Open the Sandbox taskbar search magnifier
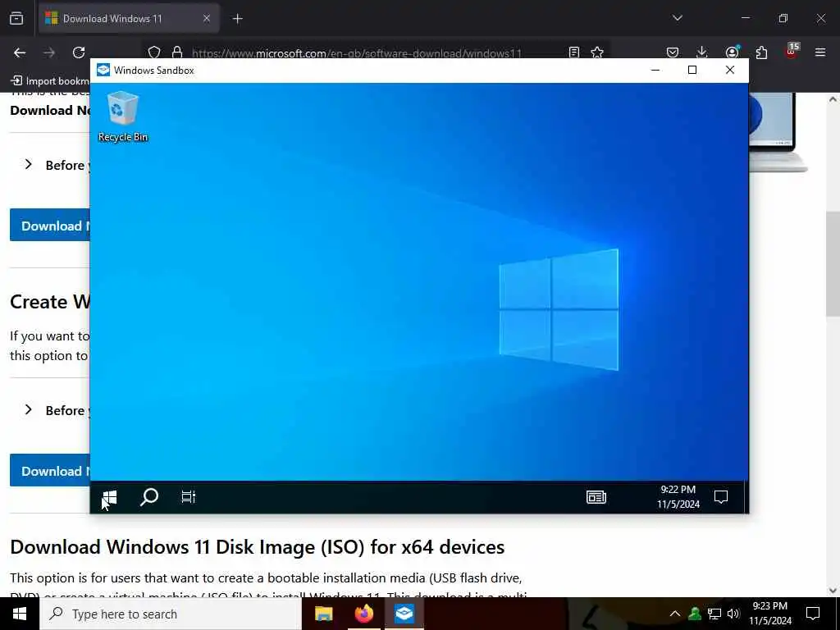Viewport: 840px width, 630px height. tap(149, 497)
